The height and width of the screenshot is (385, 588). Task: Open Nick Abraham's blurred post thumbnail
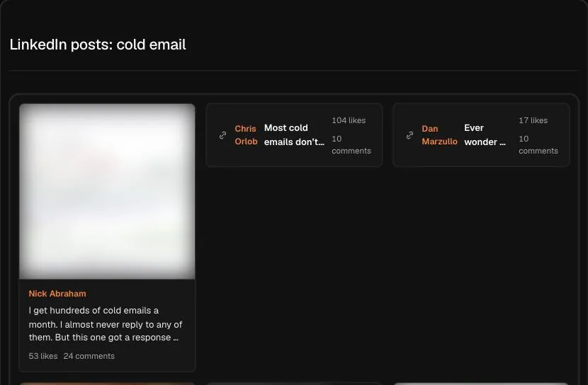107,191
